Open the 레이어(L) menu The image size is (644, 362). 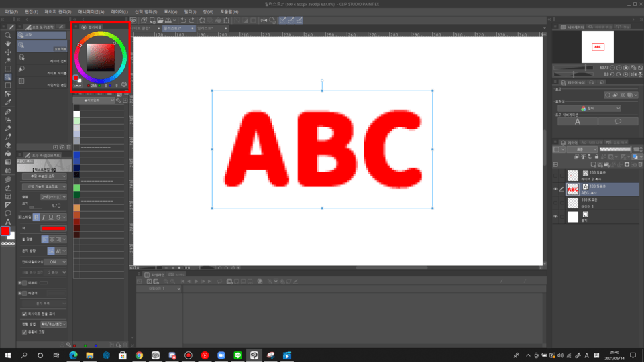coord(119,12)
